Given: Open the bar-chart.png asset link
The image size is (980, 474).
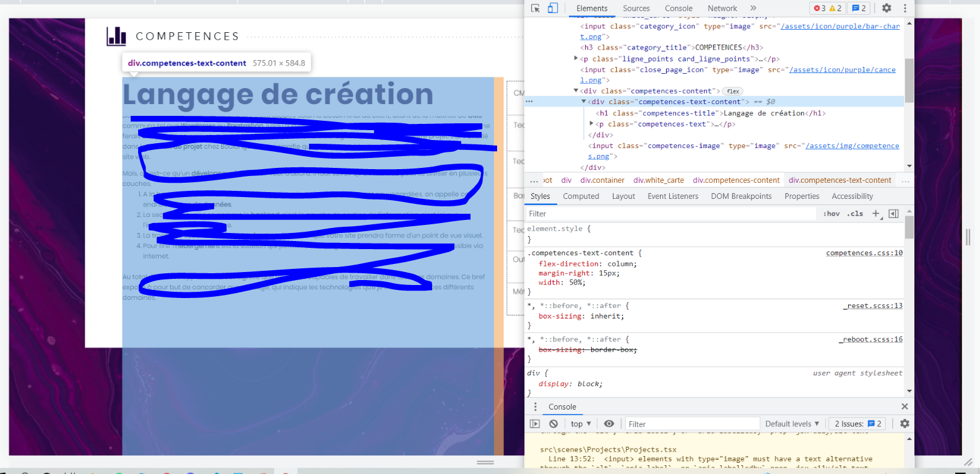Looking at the screenshot, I should [840, 26].
